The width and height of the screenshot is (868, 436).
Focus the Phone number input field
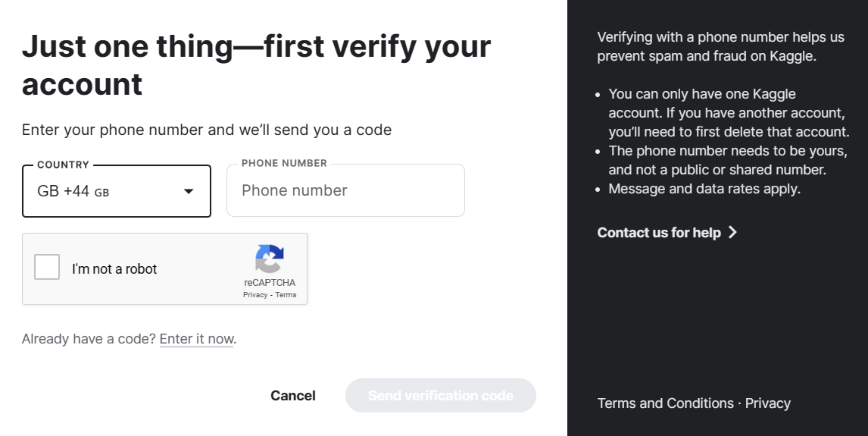coord(345,190)
